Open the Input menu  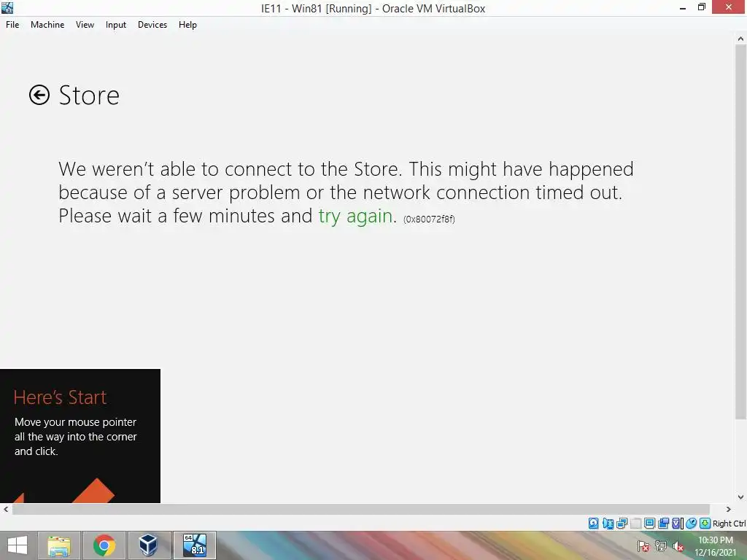116,25
